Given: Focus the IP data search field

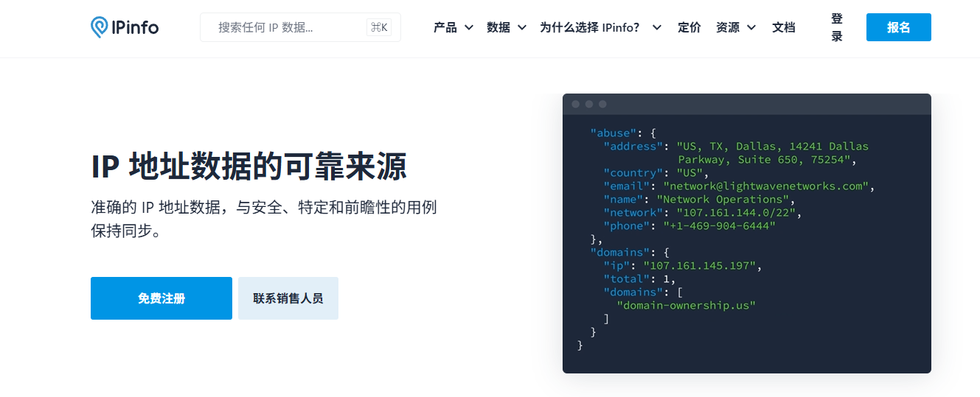Looking at the screenshot, I should coord(300,27).
